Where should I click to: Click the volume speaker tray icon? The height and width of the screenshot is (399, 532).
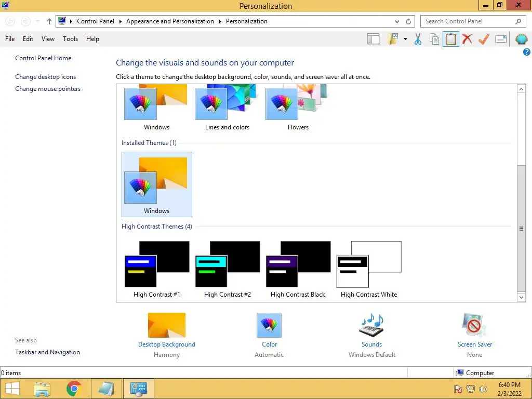(483, 389)
